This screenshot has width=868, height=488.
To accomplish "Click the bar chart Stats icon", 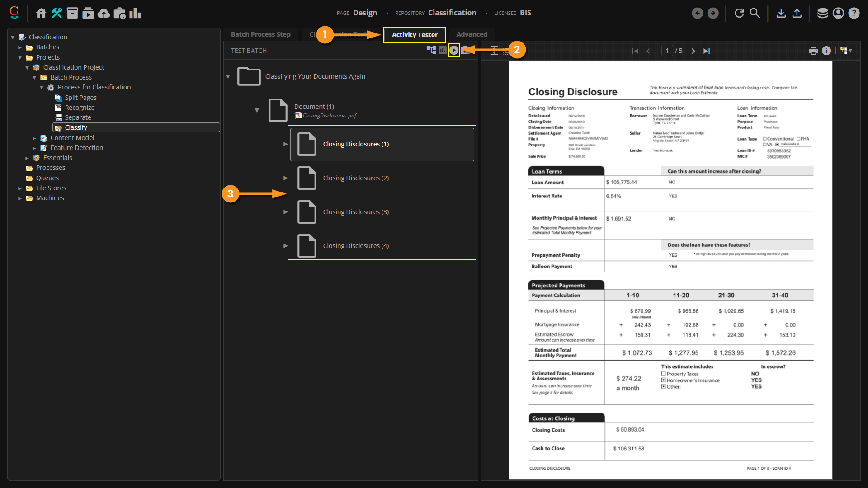I will pyautogui.click(x=135, y=13).
